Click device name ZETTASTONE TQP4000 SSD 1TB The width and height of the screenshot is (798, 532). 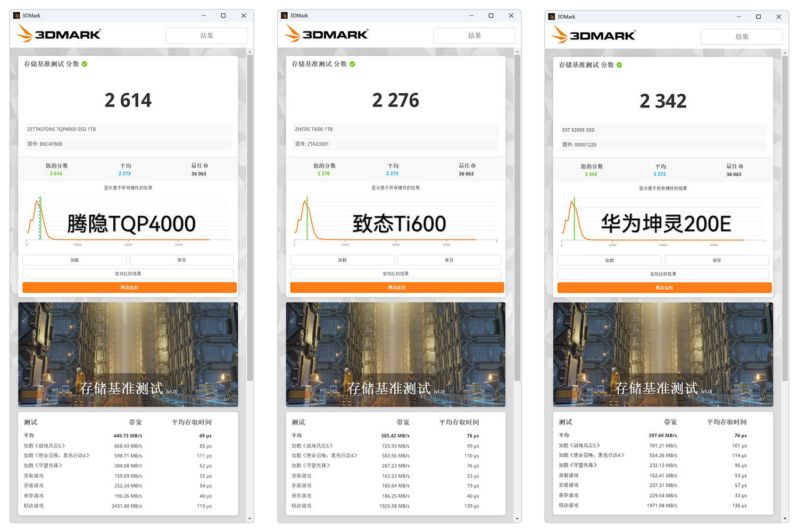62,129
